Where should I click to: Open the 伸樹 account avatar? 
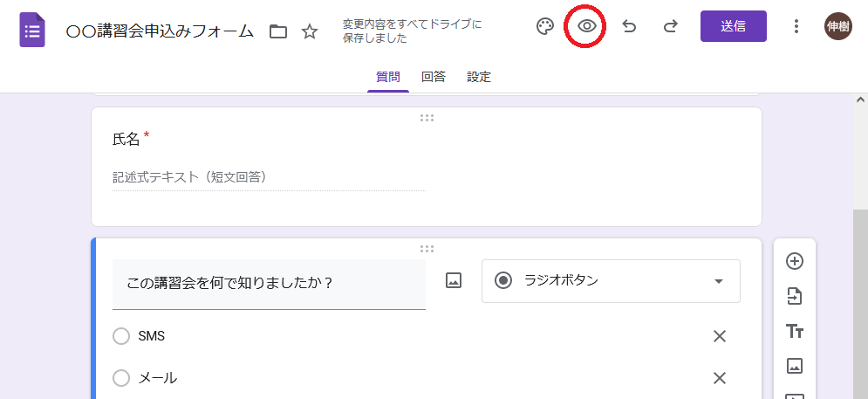838,26
